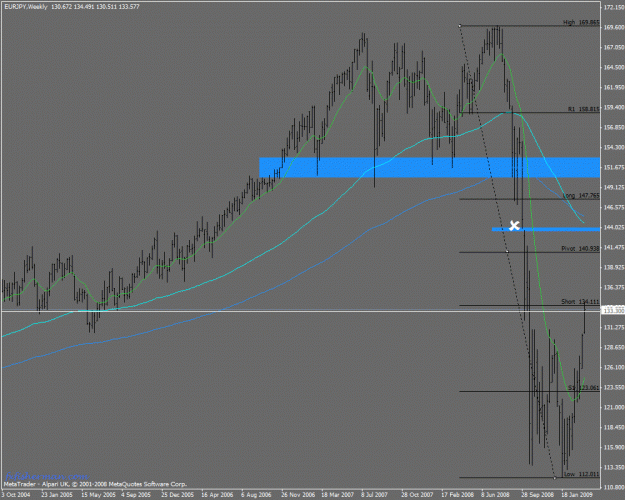This screenshot has height=500, width=625.
Task: Click the 146.575 price axis label
Action: [614, 207]
